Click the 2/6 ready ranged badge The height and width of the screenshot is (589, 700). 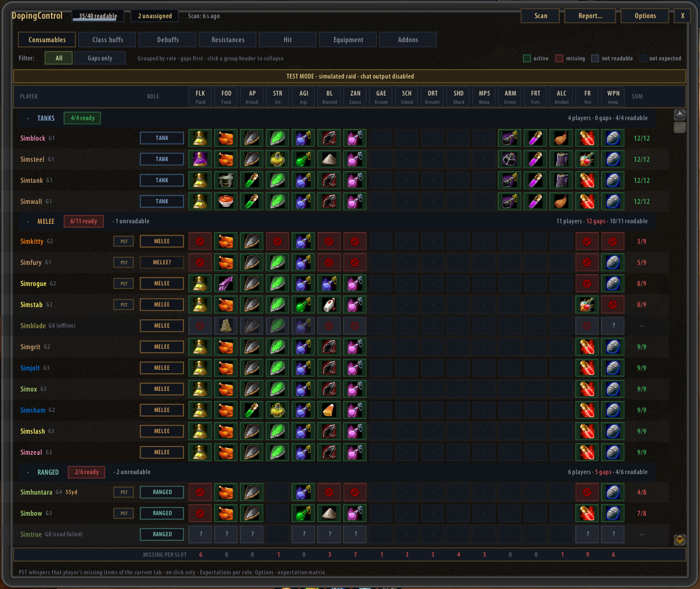pyautogui.click(x=87, y=472)
